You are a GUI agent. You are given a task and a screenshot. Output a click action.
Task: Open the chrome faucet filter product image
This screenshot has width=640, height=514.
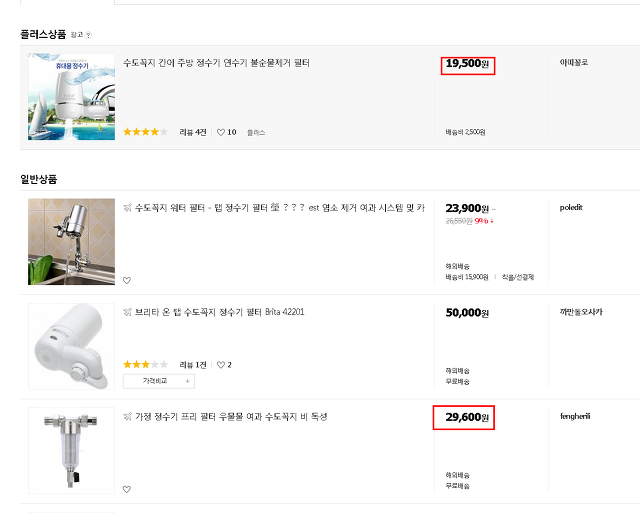click(x=71, y=242)
